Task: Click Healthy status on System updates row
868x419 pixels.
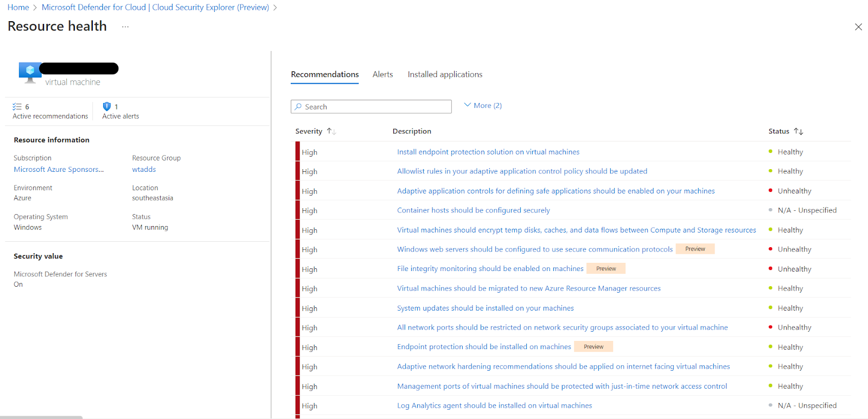Action: pyautogui.click(x=790, y=308)
